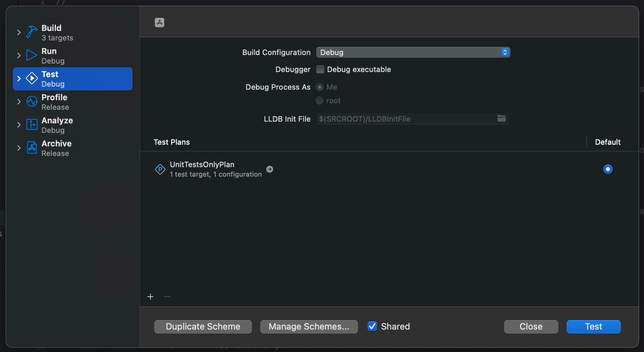The image size is (644, 352).
Task: Click the Run play triangle icon
Action: pos(32,55)
